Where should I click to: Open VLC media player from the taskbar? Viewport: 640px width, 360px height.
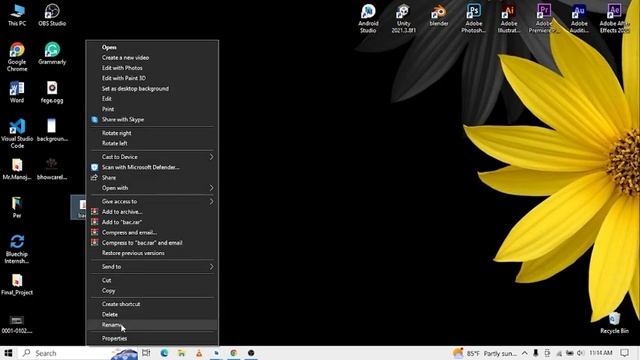(x=199, y=353)
